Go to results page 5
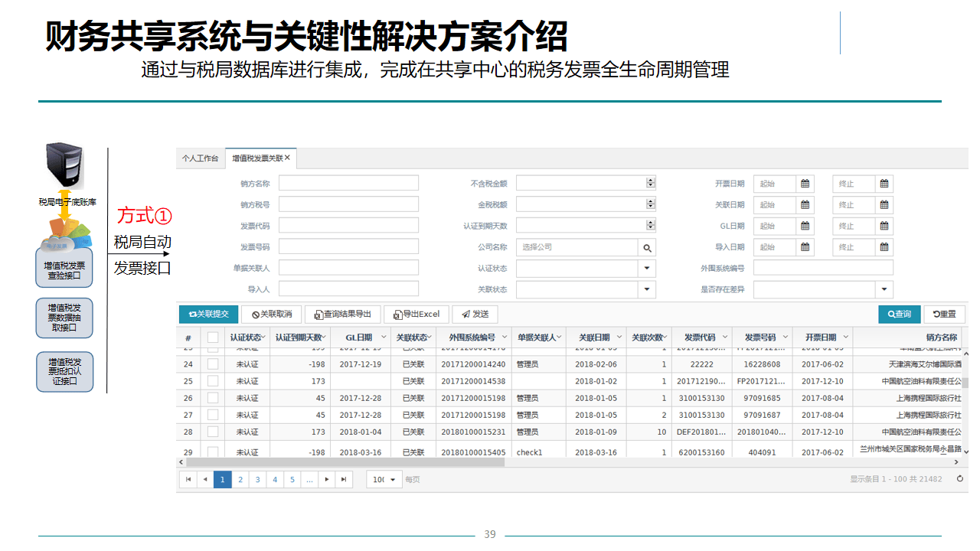This screenshot has width=980, height=551. 292,479
